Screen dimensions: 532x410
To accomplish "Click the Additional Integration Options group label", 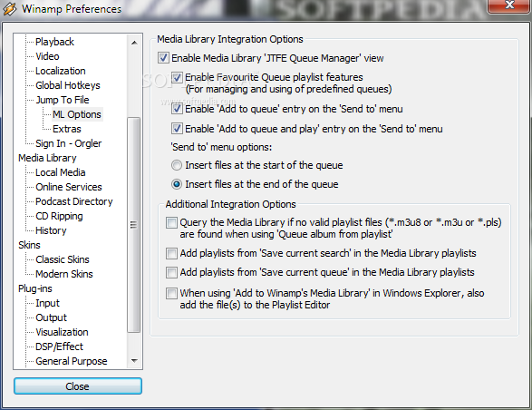I will coord(231,204).
